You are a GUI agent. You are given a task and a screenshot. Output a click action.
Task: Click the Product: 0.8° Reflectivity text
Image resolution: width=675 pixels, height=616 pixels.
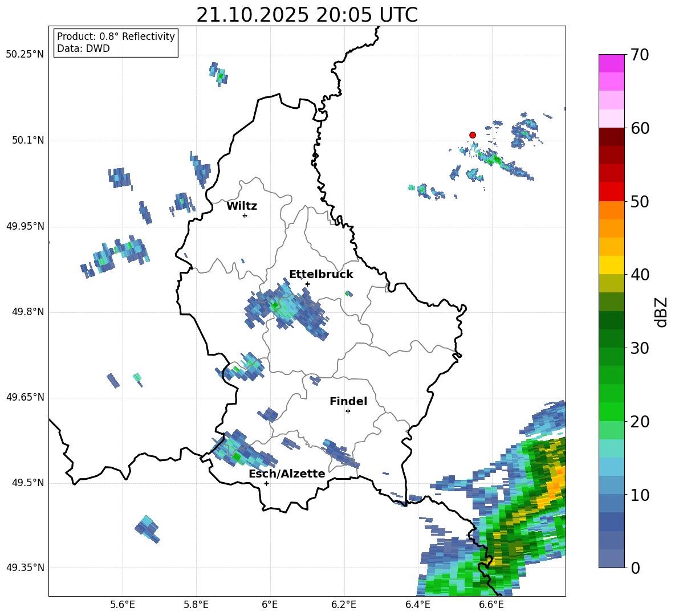(116, 36)
